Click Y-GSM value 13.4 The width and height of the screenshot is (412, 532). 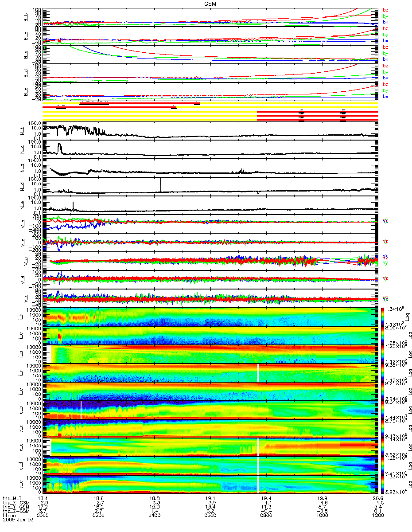tap(210, 507)
